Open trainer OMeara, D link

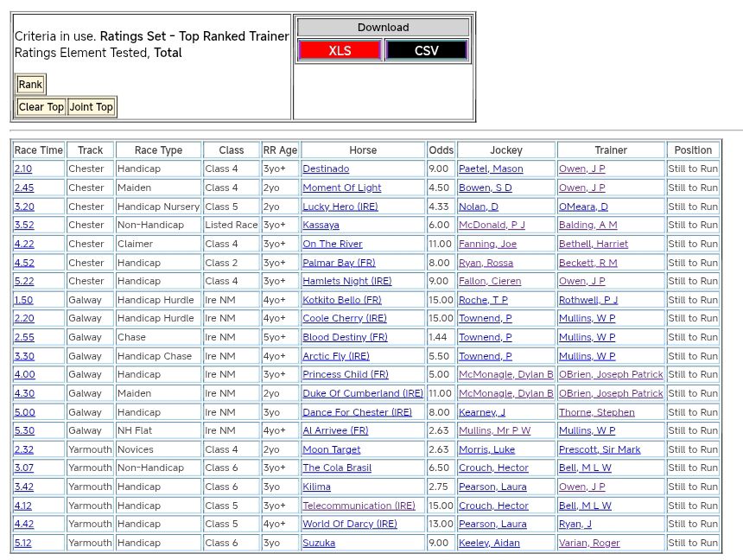[583, 207]
